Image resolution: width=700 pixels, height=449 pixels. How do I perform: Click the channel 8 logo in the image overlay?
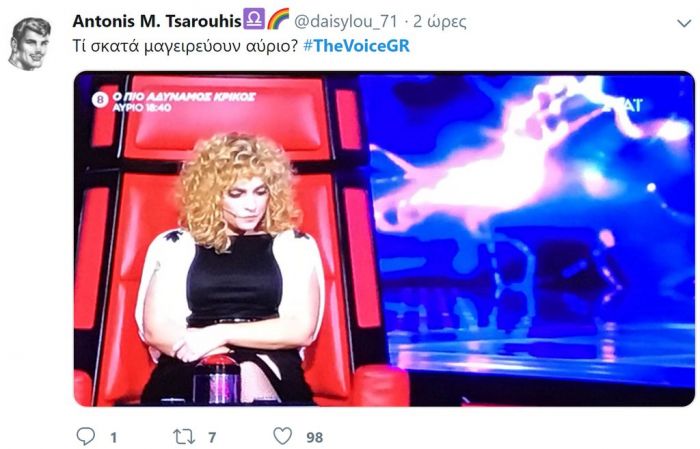[x=100, y=99]
